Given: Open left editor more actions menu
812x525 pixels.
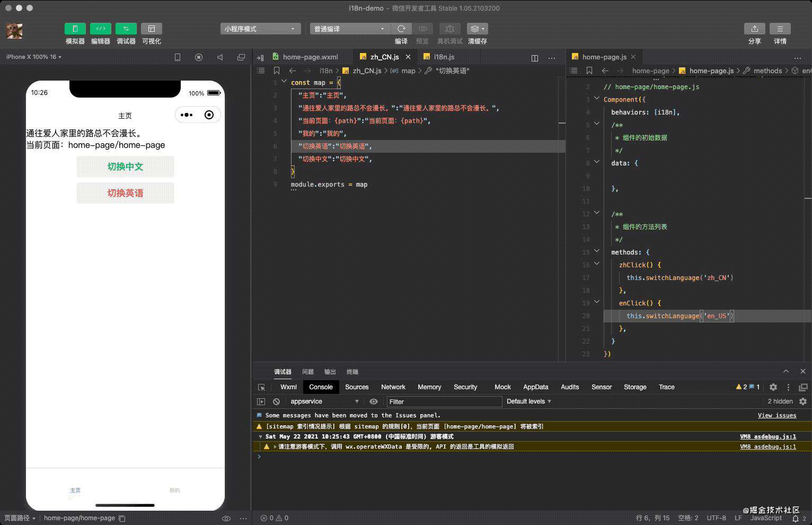Looking at the screenshot, I should tap(552, 58).
